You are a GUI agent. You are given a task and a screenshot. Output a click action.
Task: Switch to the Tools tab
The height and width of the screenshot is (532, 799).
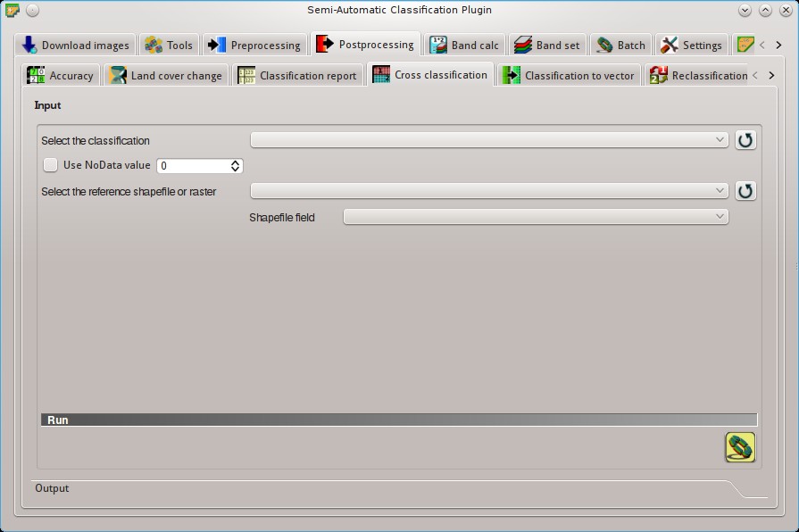pyautogui.click(x=170, y=45)
